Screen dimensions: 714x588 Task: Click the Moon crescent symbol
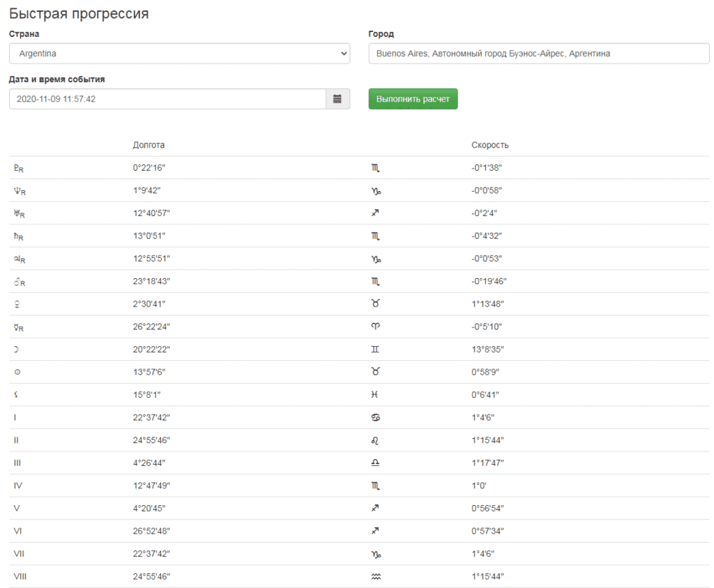16,350
